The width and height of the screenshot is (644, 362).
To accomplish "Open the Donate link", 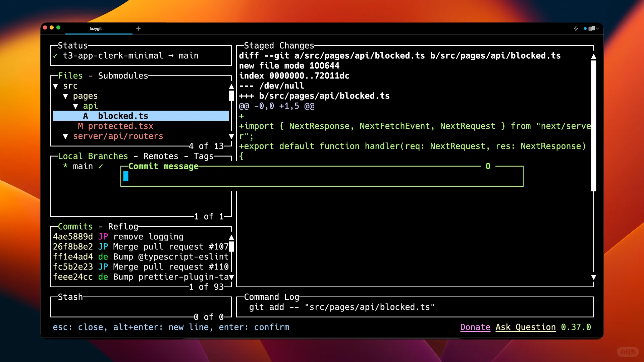I will click(x=475, y=327).
